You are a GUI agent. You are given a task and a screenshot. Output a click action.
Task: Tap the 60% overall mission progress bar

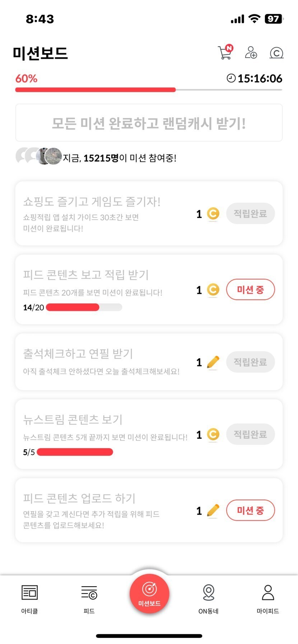149,90
